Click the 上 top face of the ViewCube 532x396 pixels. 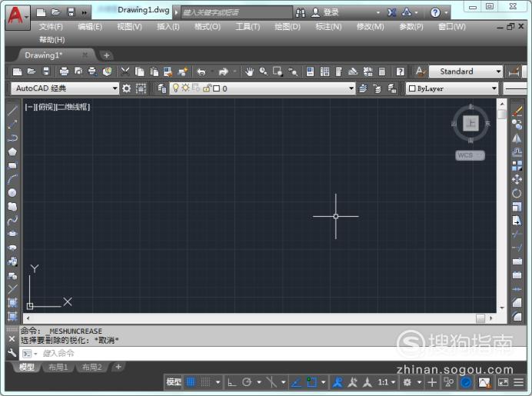coord(471,123)
